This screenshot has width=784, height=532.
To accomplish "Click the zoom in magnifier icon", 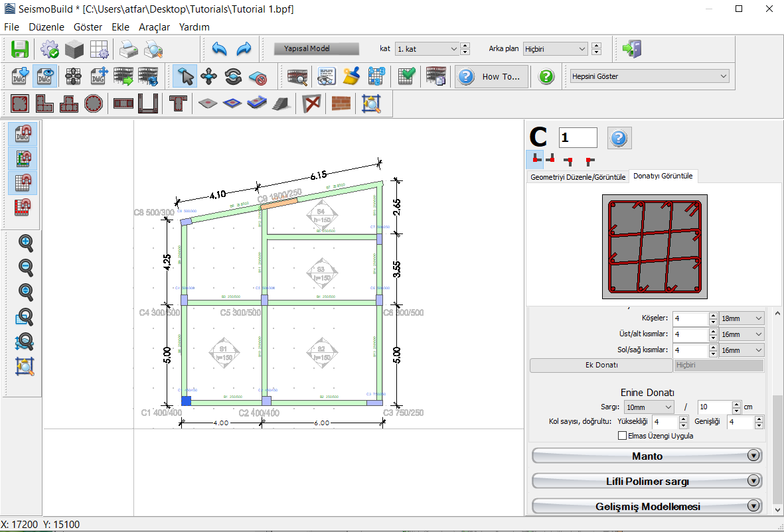I will [25, 243].
